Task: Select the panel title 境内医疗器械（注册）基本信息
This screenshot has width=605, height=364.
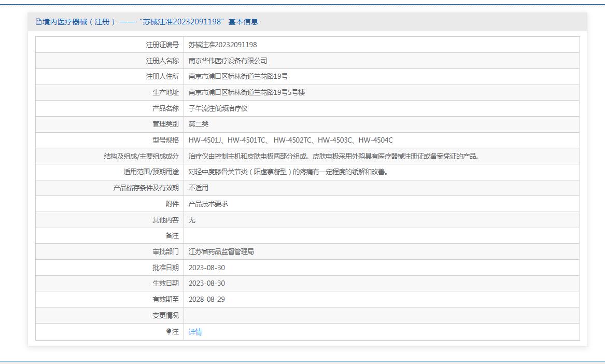Action: (150, 22)
